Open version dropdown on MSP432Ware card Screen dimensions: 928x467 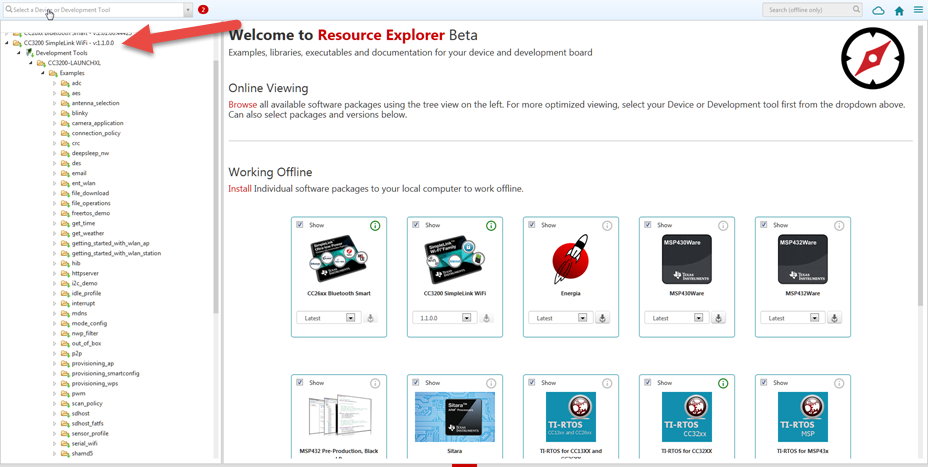[814, 318]
